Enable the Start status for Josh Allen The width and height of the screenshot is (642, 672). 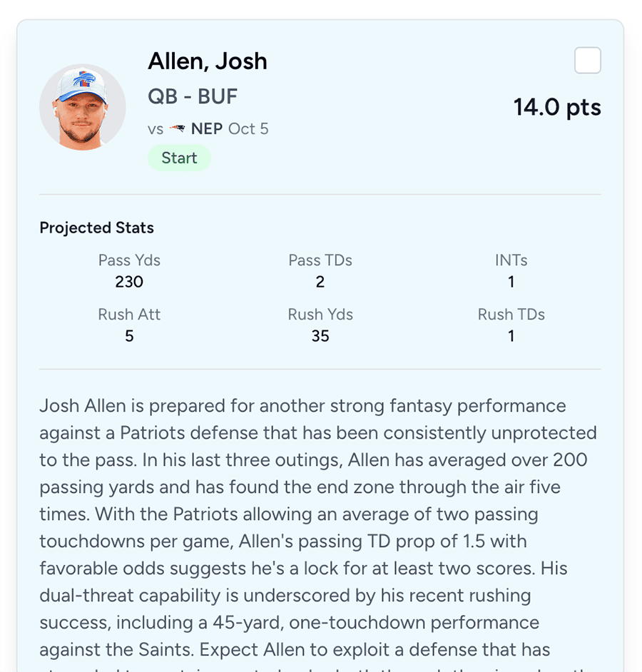(179, 158)
